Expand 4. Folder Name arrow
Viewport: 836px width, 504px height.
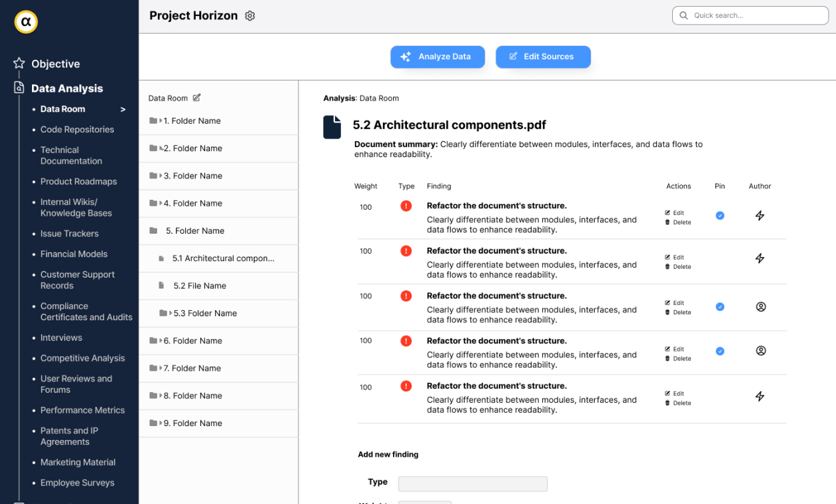coord(161,203)
